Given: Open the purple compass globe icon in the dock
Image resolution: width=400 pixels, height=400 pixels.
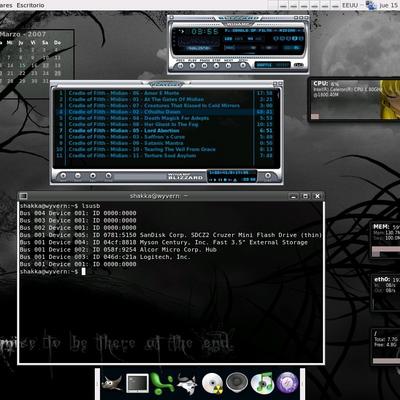Looking at the screenshot, I should [287, 383].
